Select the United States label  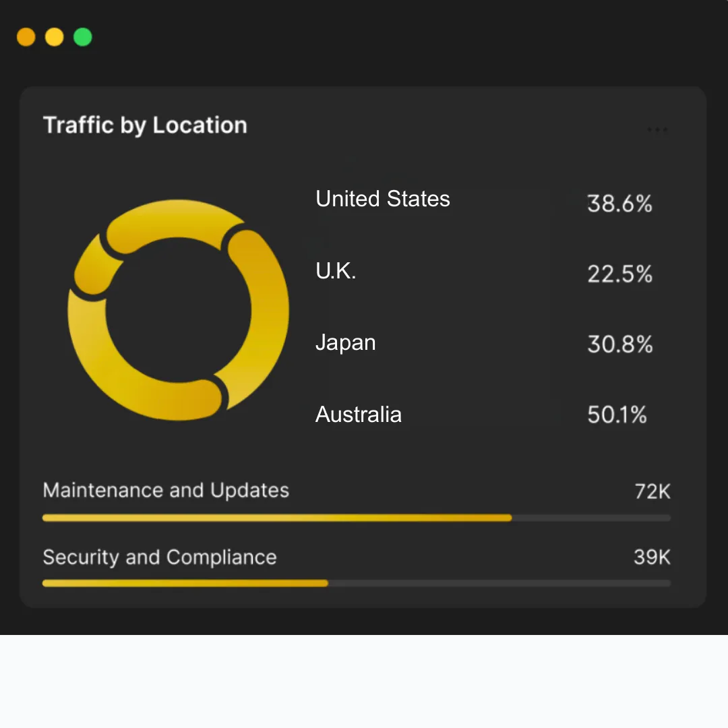click(x=383, y=199)
